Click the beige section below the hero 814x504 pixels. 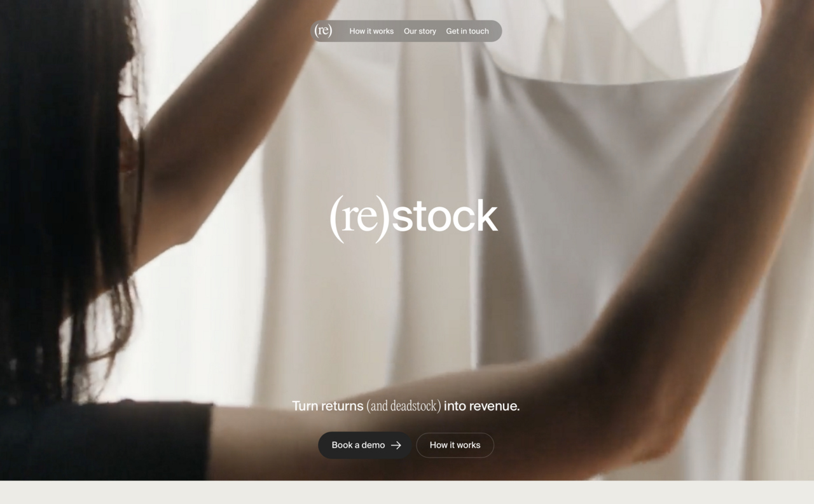pos(407,492)
